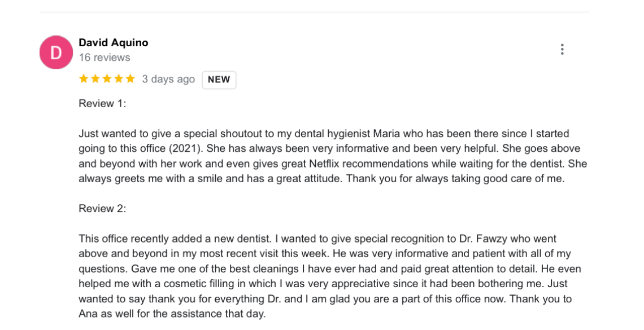The height and width of the screenshot is (330, 644).
Task: Click the pink D profile avatar
Action: (56, 52)
